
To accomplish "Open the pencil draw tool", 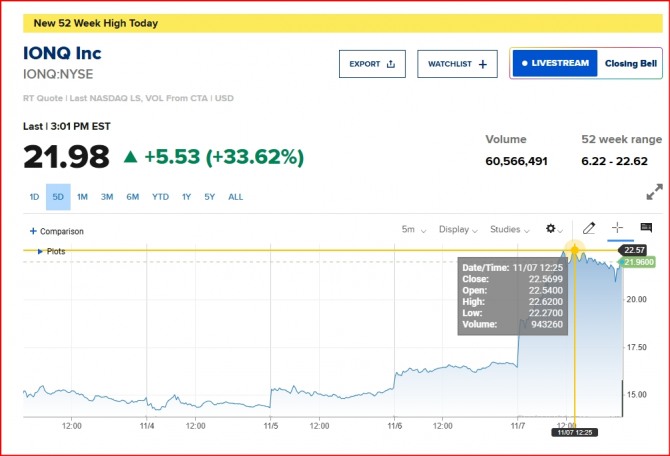I will (x=589, y=228).
